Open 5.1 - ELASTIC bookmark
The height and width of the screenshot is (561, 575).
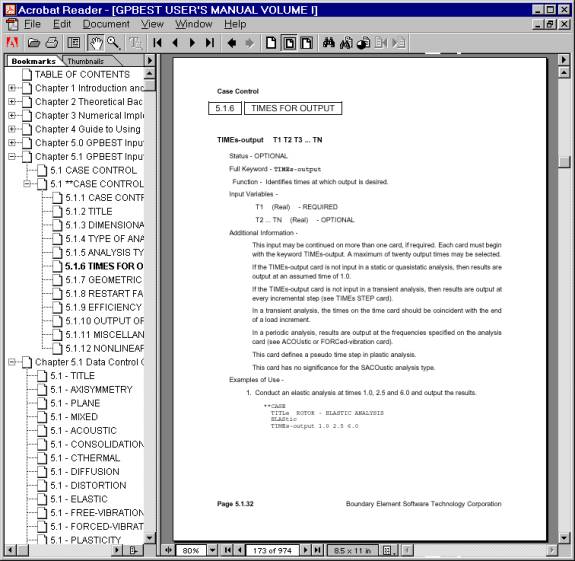click(78, 499)
